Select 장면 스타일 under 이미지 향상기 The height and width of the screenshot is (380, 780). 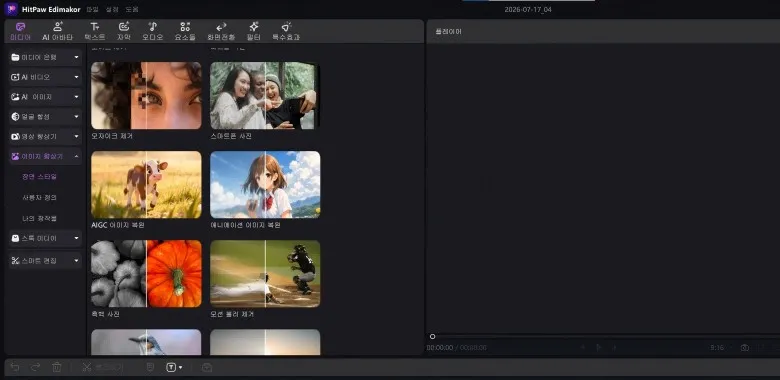pos(39,177)
